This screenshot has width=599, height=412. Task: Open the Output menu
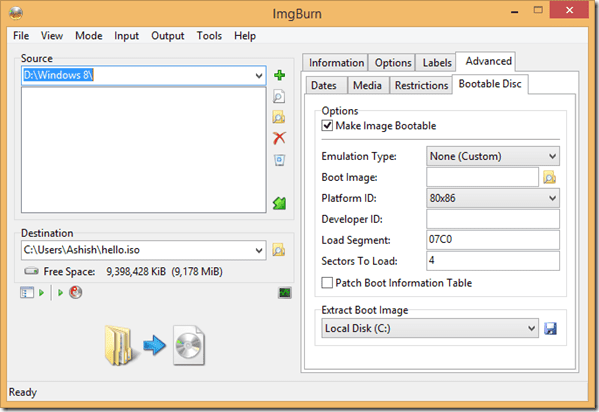168,36
